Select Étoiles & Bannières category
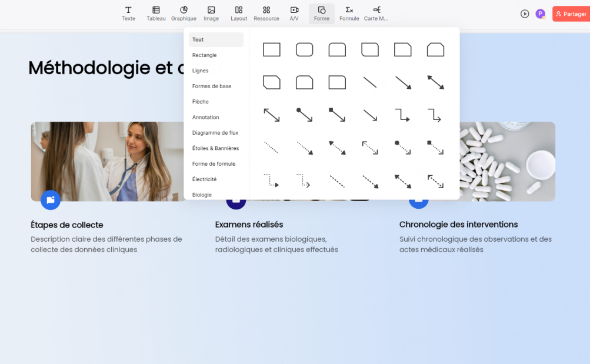 click(x=215, y=148)
